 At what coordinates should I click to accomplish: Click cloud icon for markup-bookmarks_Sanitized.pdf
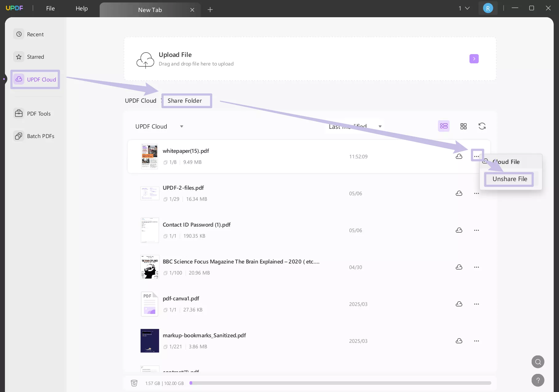pos(459,341)
